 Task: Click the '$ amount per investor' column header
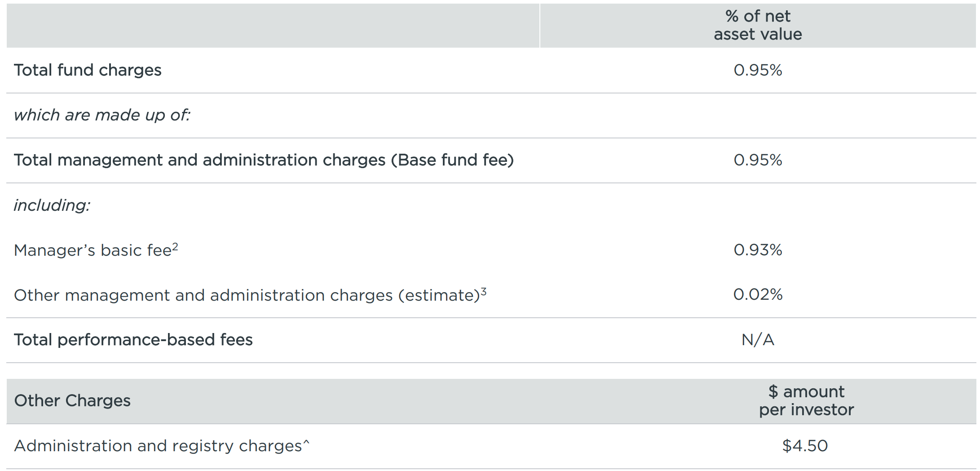806,400
